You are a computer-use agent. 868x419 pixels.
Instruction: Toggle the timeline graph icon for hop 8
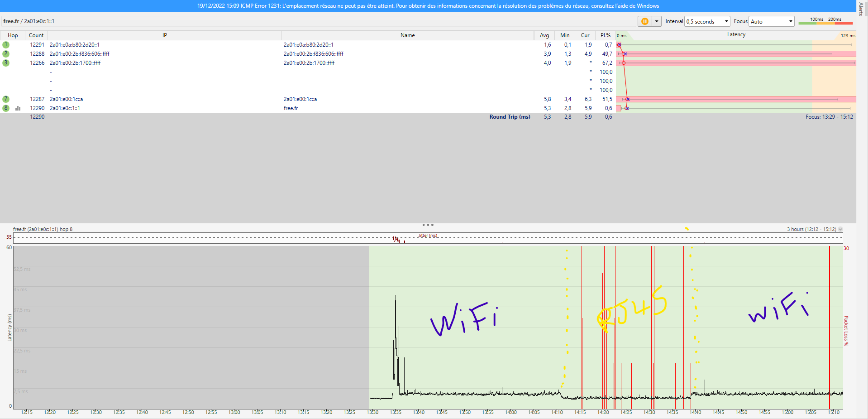click(18, 108)
